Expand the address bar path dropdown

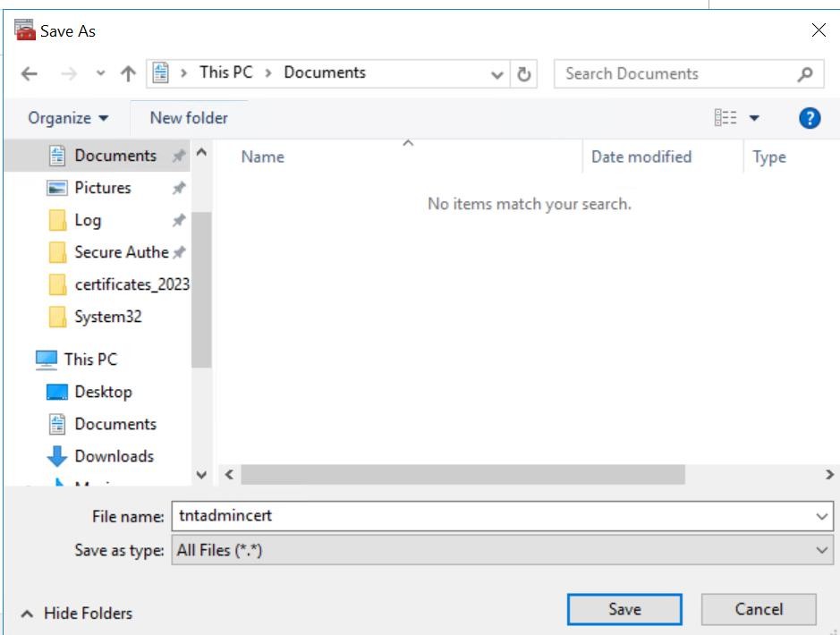[496, 74]
